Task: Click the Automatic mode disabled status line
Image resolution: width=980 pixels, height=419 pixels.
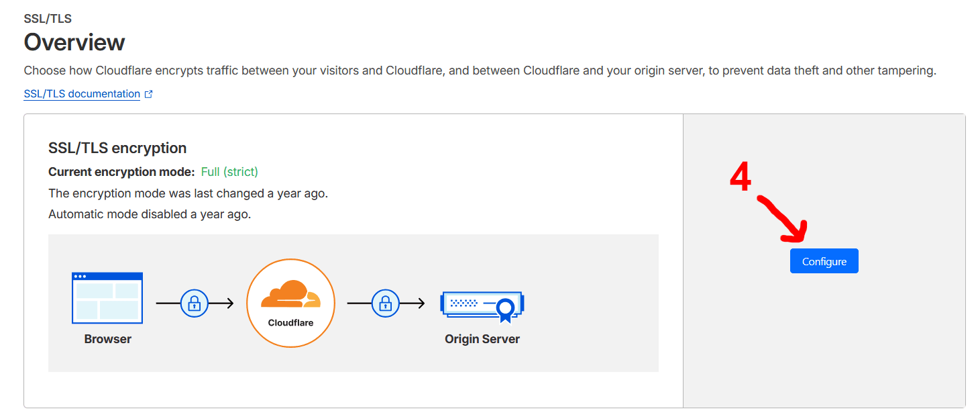Action: [150, 215]
